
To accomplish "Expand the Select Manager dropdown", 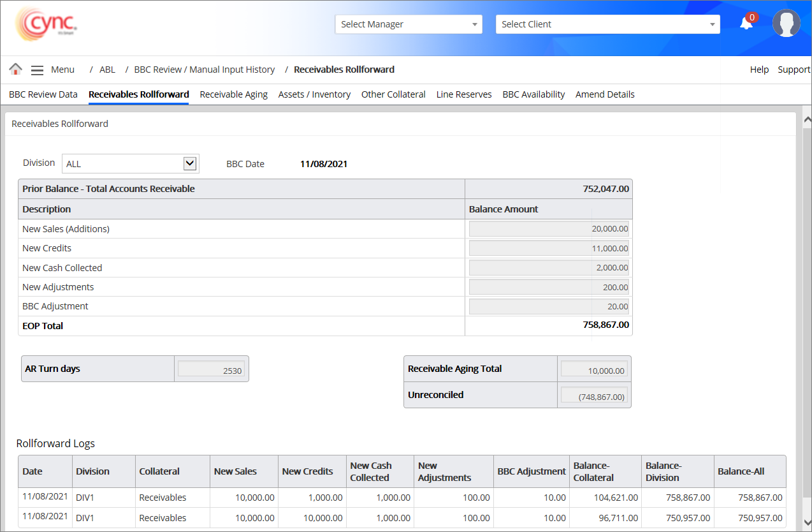I will click(409, 24).
